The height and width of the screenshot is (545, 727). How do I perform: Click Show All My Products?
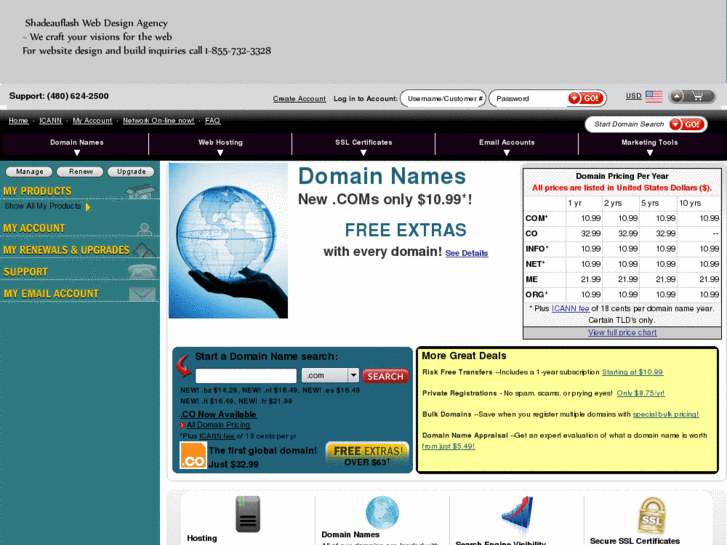(43, 206)
